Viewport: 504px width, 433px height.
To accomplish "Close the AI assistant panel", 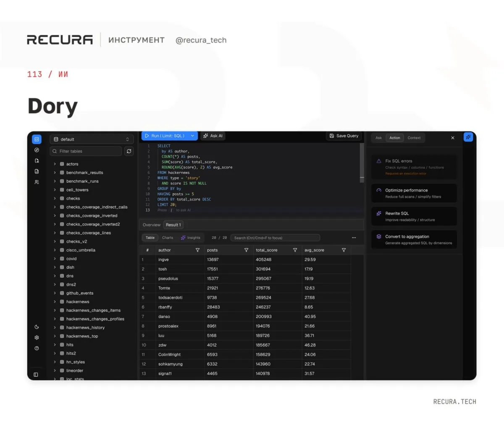I will (x=453, y=138).
